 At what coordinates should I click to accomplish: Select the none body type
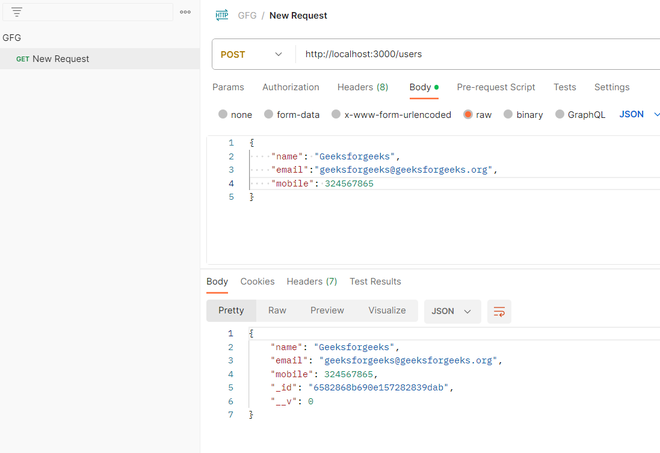click(223, 115)
